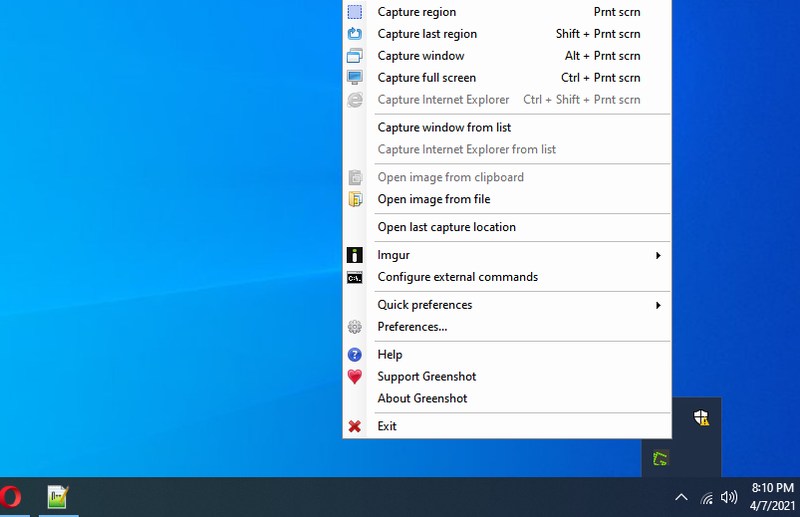This screenshot has width=800, height=517.
Task: Click About Greenshot menu entry
Action: pos(422,398)
